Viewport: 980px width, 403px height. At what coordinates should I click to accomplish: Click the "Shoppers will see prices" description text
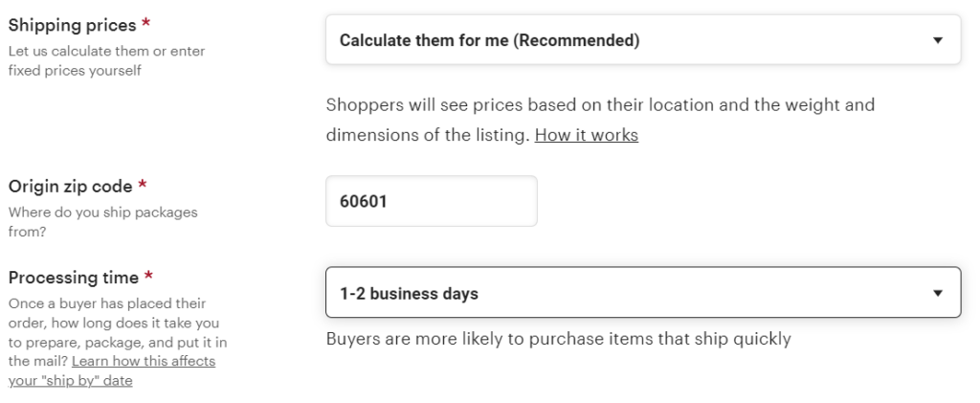point(600,104)
